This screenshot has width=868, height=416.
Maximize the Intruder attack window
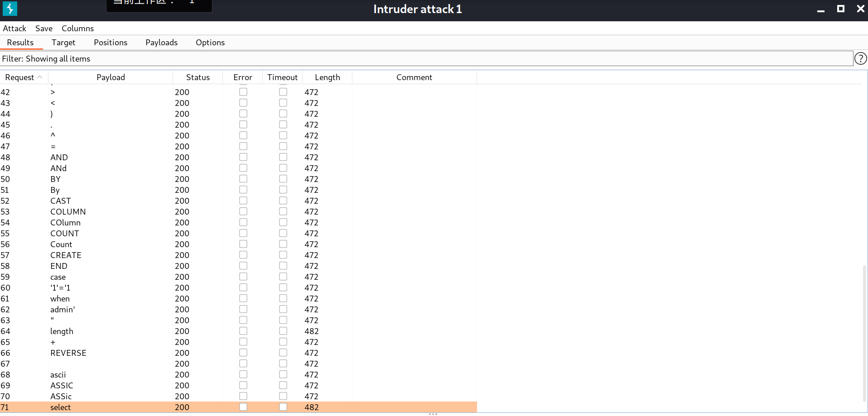[x=841, y=9]
